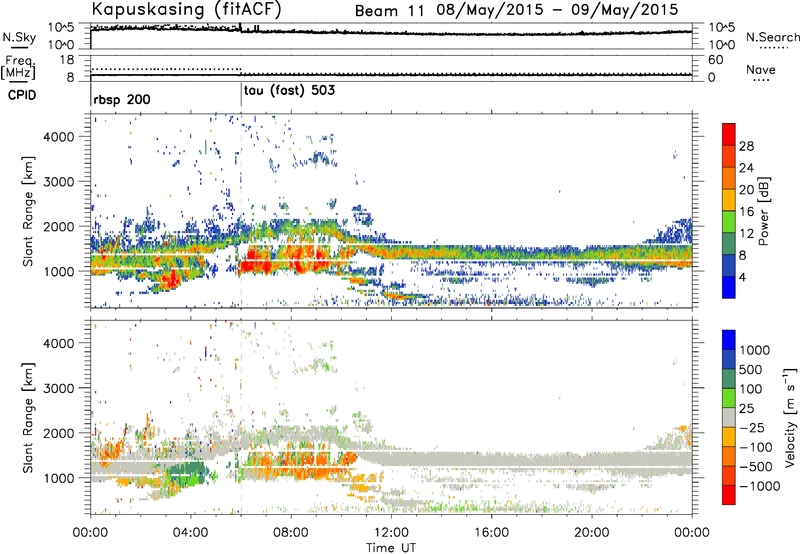Click the 'tou (fast) 503' CPID marker
Image resolution: width=800 pixels, height=554 pixels.
(x=290, y=91)
